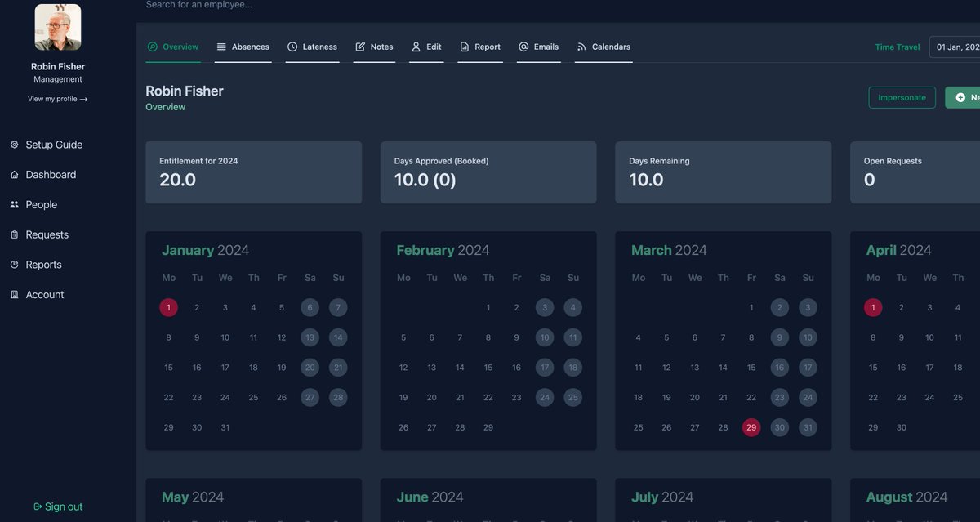The width and height of the screenshot is (980, 522).
Task: Click the February 2024 heading
Action: [443, 250]
